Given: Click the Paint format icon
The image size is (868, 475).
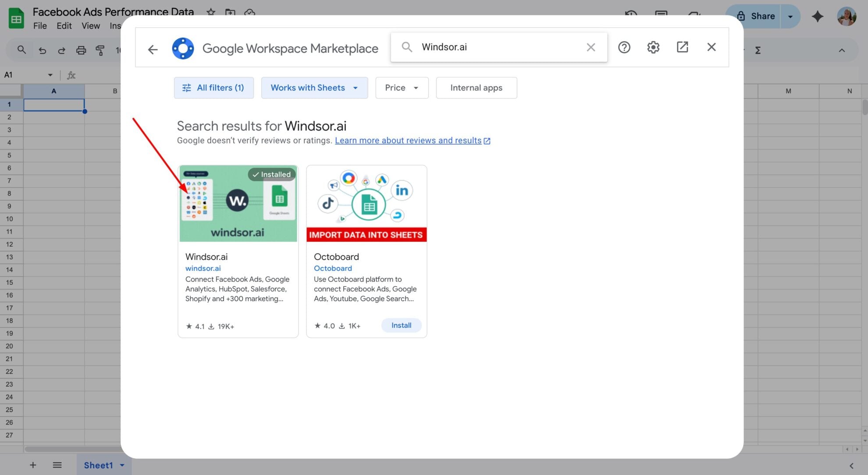Looking at the screenshot, I should click(x=100, y=50).
